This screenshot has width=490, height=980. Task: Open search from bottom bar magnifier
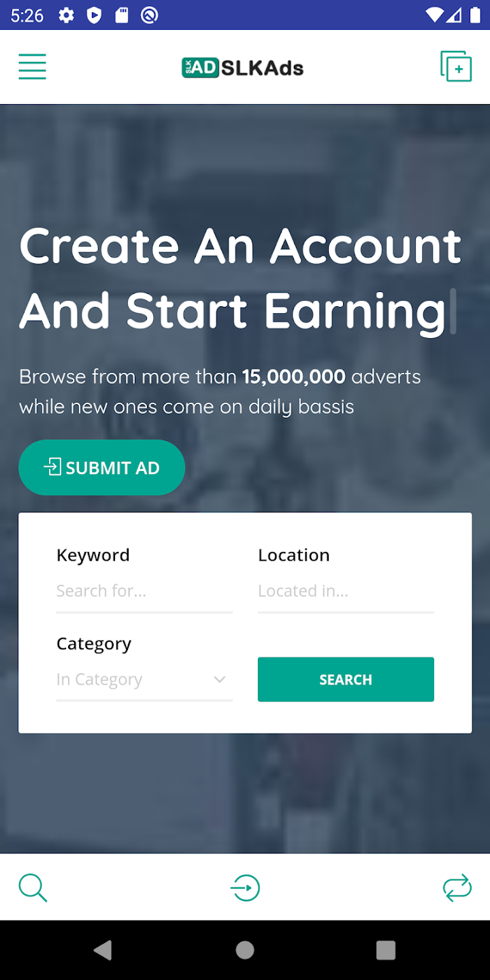(x=33, y=888)
